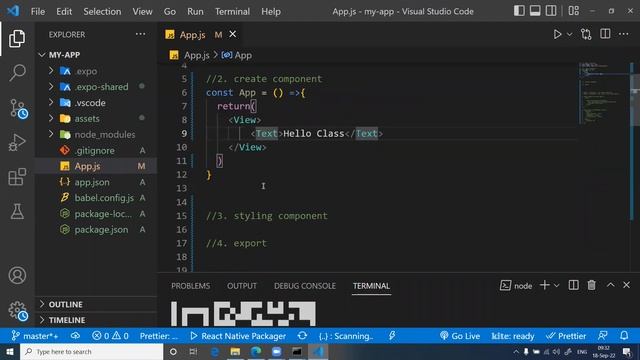Viewport: 640px width, 360px height.
Task: Kill terminal with trash icon
Action: pos(591,285)
